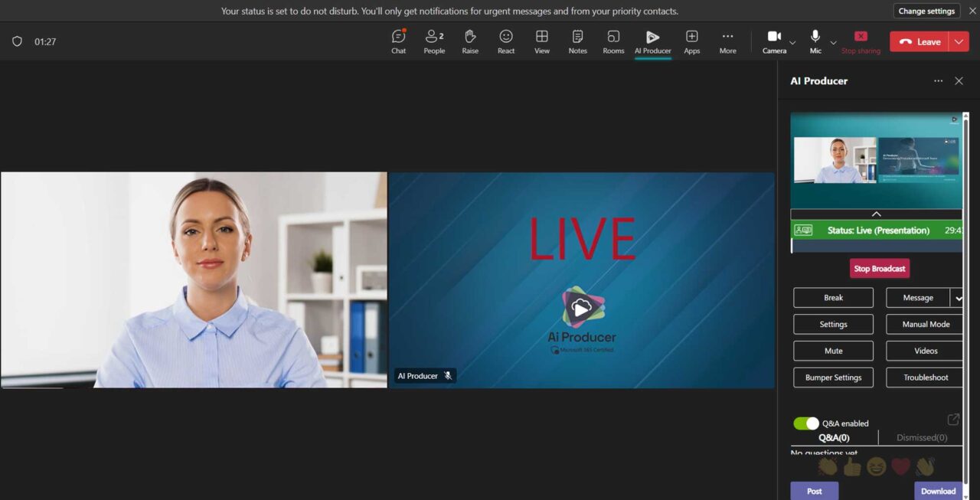Collapse the preview with the up chevron
The height and width of the screenshot is (500, 980).
(877, 214)
